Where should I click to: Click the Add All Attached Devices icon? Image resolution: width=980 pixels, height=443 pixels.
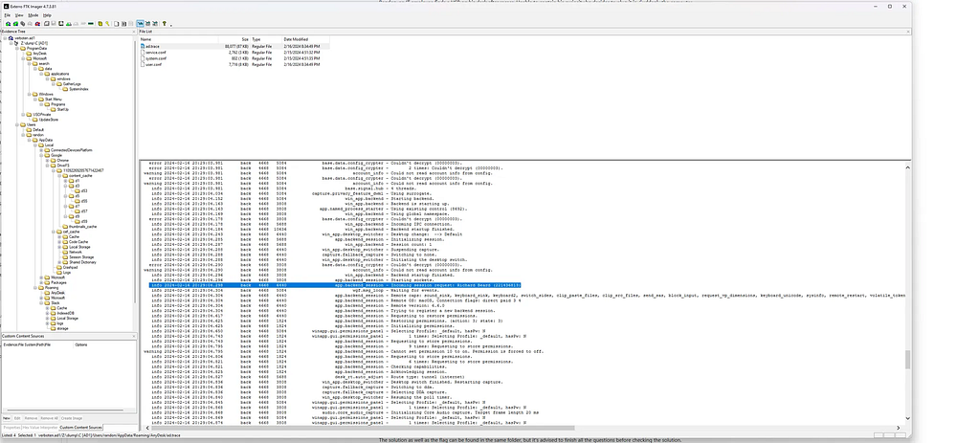pyautogui.click(x=15, y=24)
